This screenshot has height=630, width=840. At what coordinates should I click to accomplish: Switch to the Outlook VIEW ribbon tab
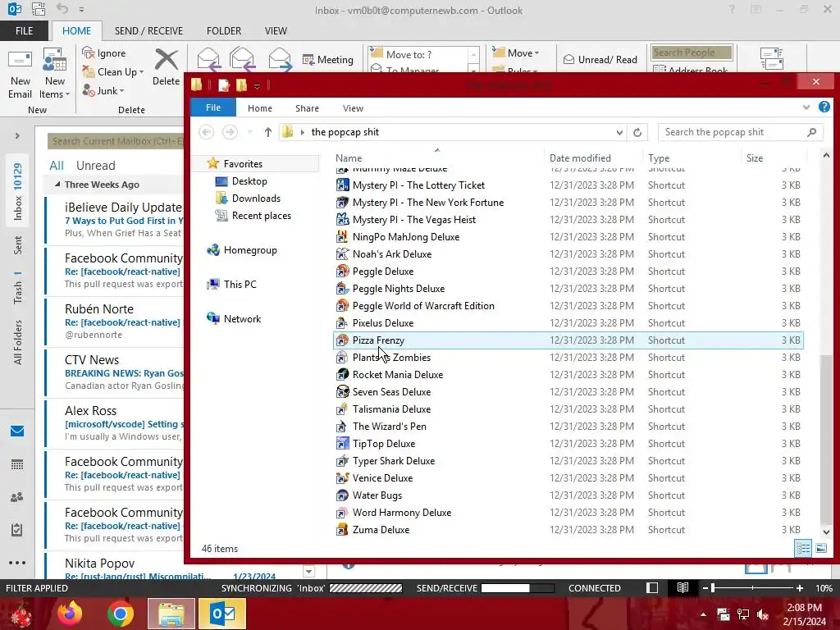(x=276, y=31)
